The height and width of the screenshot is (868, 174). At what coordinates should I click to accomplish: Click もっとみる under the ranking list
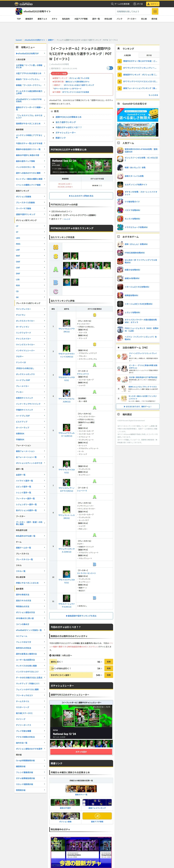153,95
